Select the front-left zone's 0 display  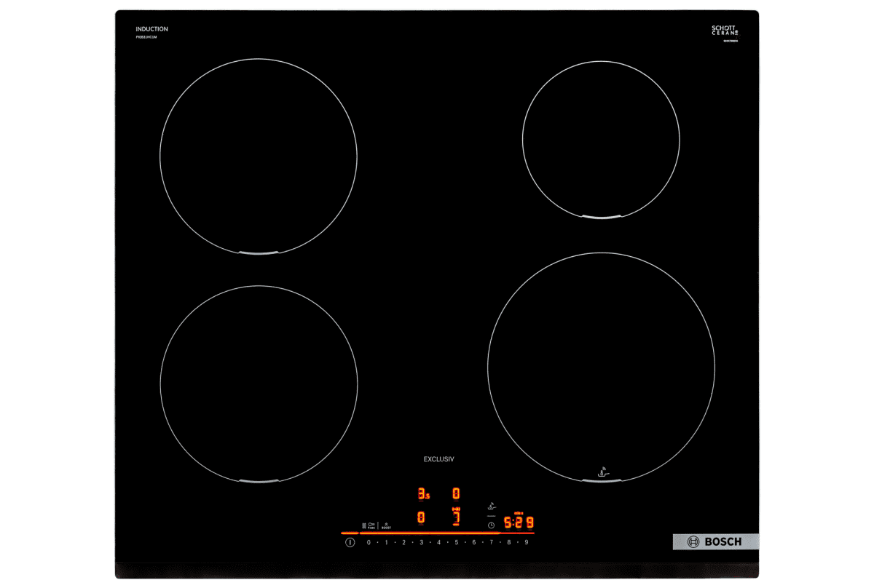[x=421, y=517]
